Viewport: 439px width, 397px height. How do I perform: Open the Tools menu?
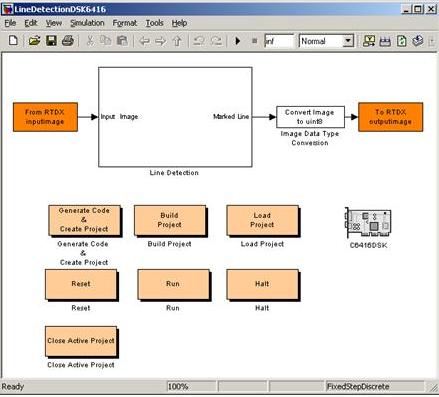pos(154,23)
